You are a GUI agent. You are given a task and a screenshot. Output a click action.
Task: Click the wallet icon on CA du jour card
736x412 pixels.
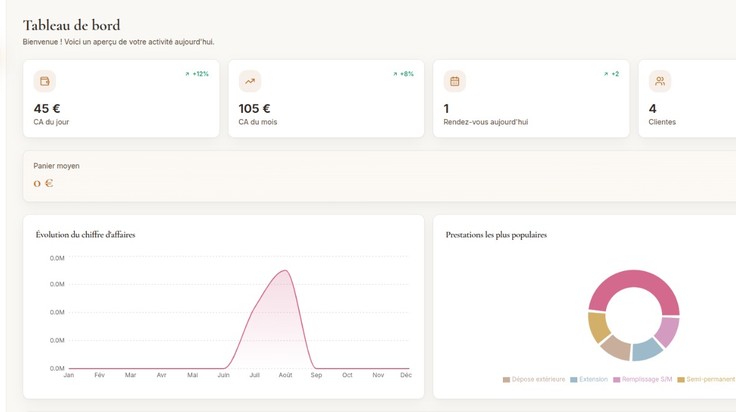[45, 81]
